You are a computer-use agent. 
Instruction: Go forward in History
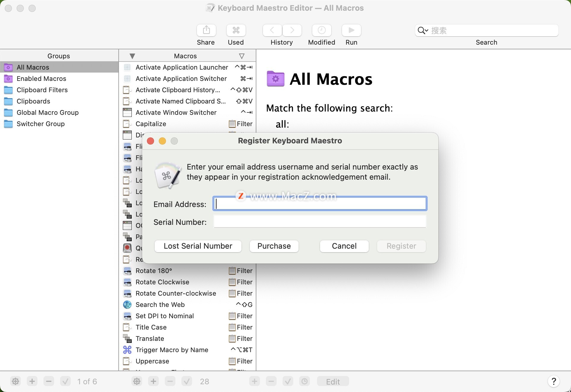(x=292, y=30)
